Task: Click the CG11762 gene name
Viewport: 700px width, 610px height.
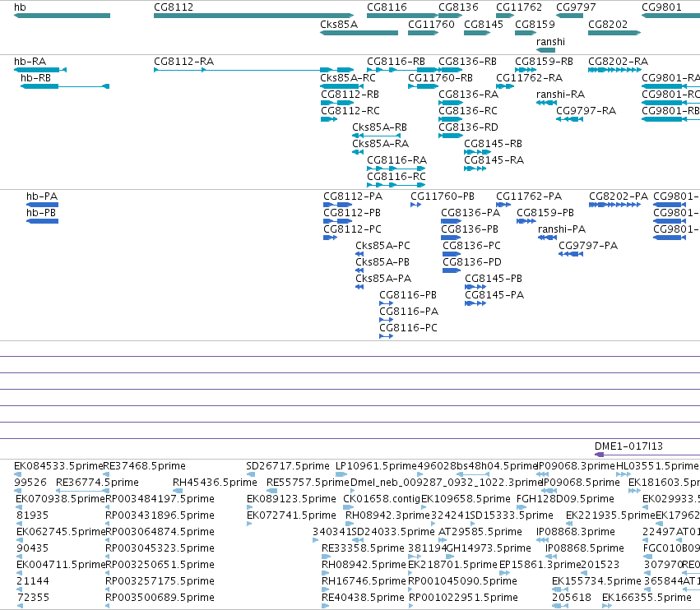Action: point(519,7)
